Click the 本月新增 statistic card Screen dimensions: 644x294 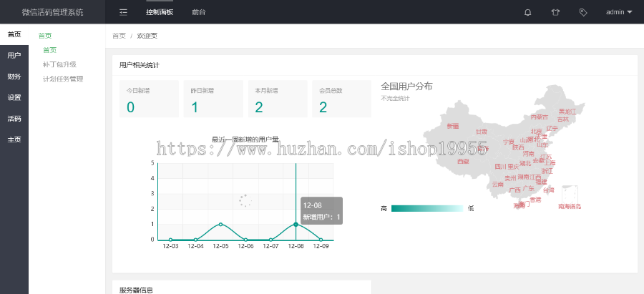click(278, 99)
